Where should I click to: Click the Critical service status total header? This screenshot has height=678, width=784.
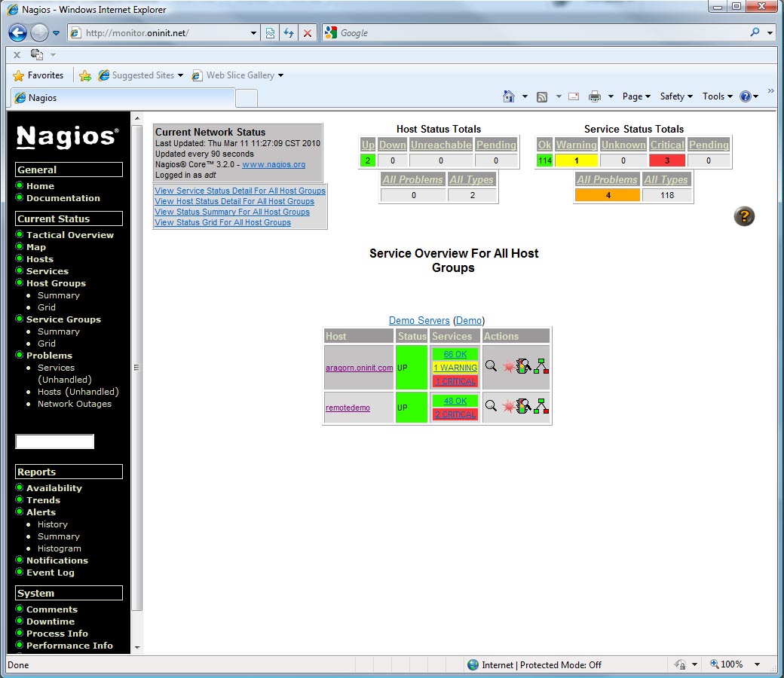(667, 145)
